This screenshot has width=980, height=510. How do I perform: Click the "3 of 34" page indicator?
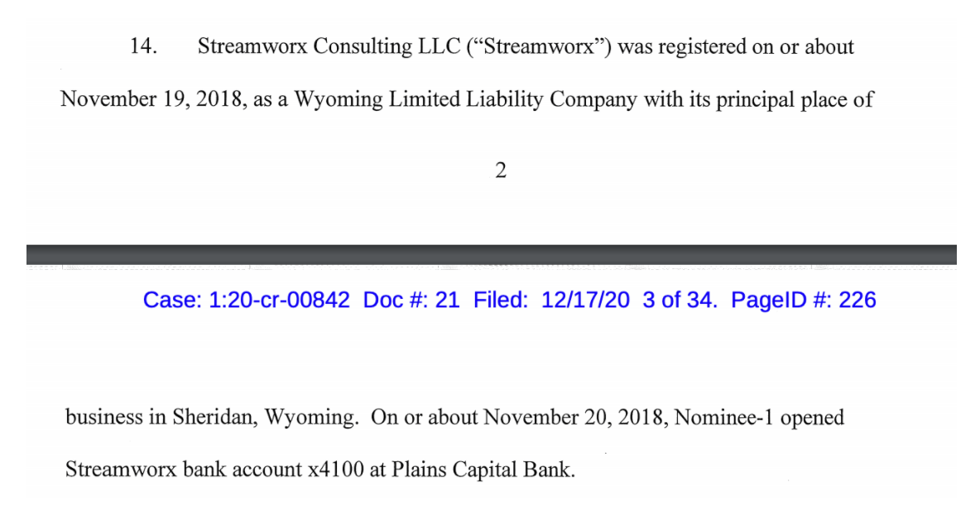pos(678,300)
